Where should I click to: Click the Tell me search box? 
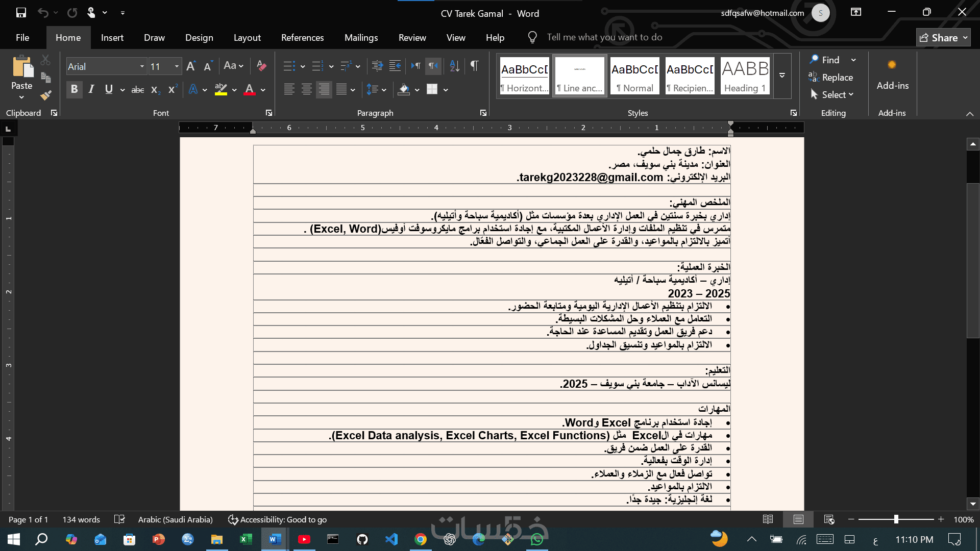(x=604, y=37)
